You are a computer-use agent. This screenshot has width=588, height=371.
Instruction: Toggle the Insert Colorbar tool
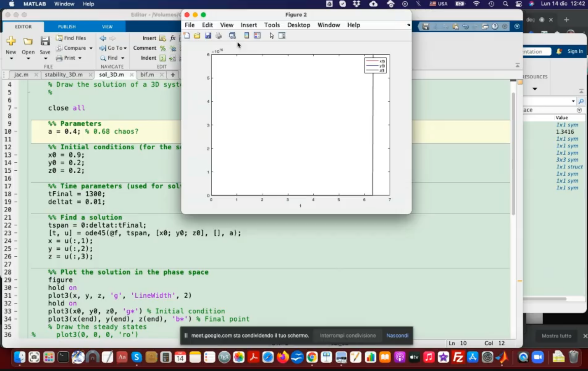click(247, 36)
